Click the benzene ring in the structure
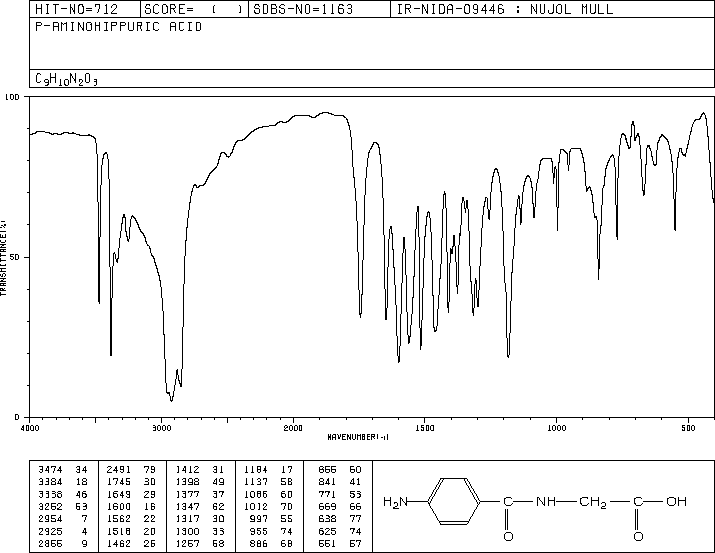The width and height of the screenshot is (715, 553). (454, 501)
